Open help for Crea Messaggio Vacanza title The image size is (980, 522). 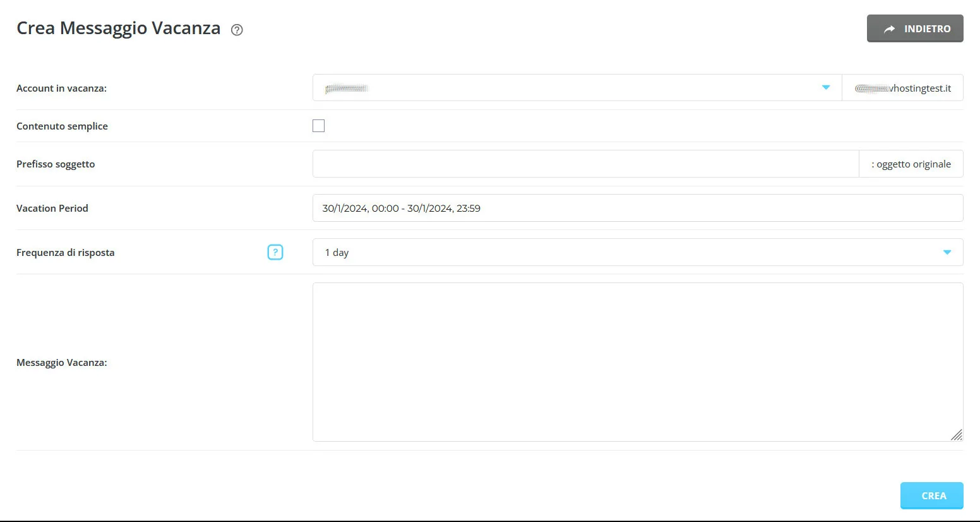pyautogui.click(x=236, y=30)
